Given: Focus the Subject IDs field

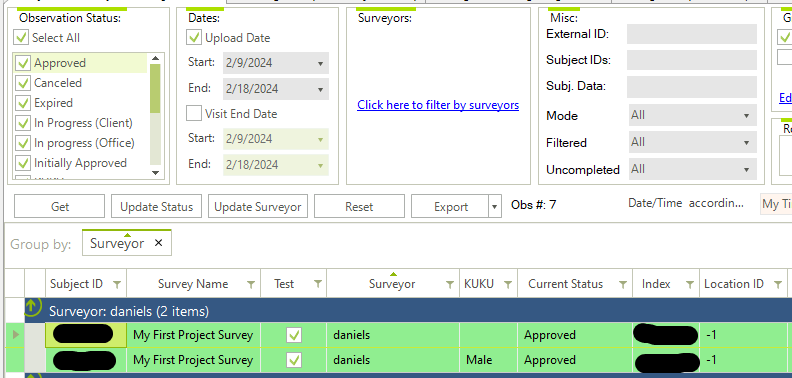Looking at the screenshot, I should point(692,60).
